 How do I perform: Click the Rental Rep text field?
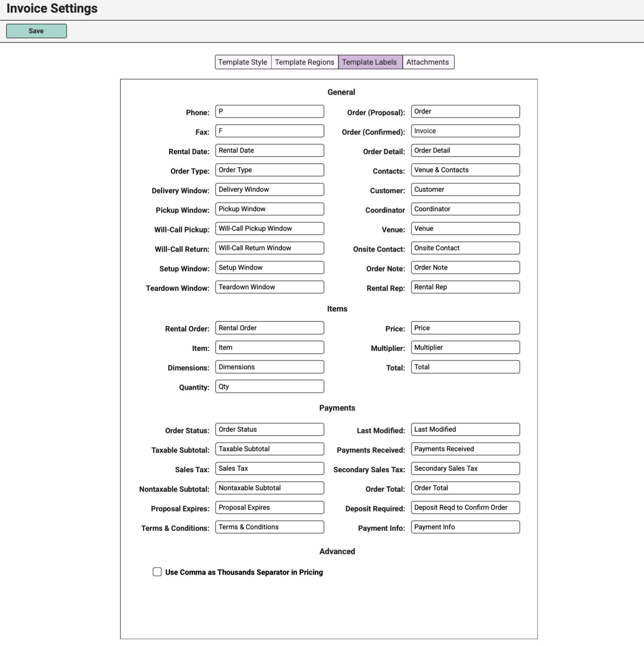[465, 287]
